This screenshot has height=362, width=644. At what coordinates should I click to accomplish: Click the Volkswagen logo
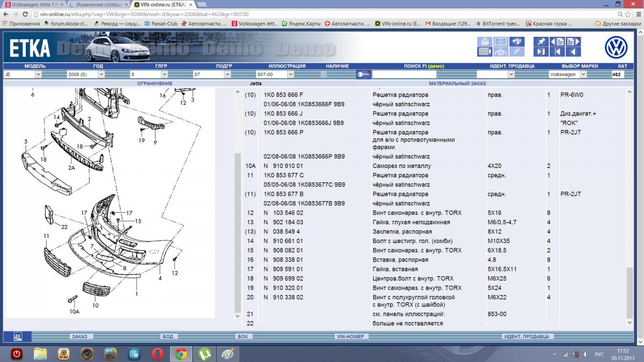[x=616, y=47]
